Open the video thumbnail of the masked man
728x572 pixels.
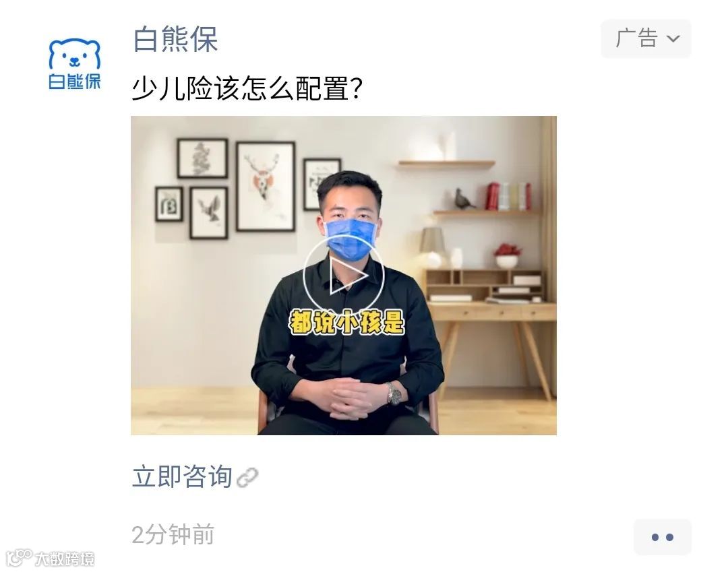click(x=344, y=275)
